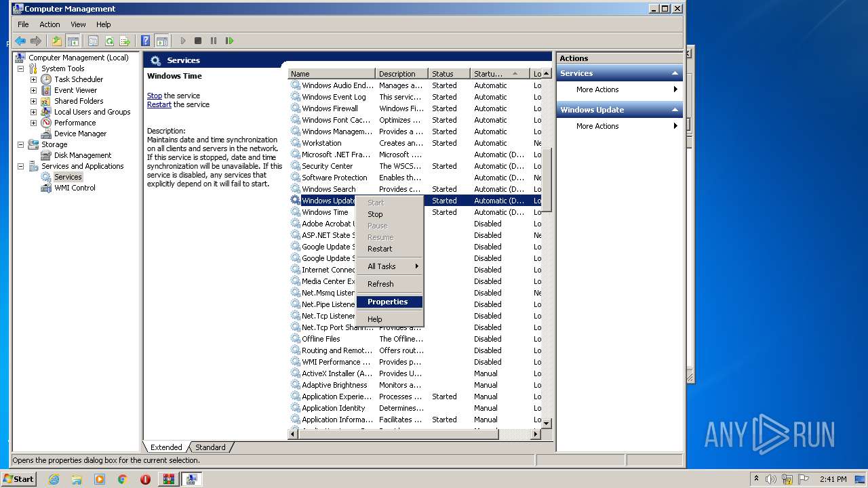Click the Export List toolbar icon

125,41
